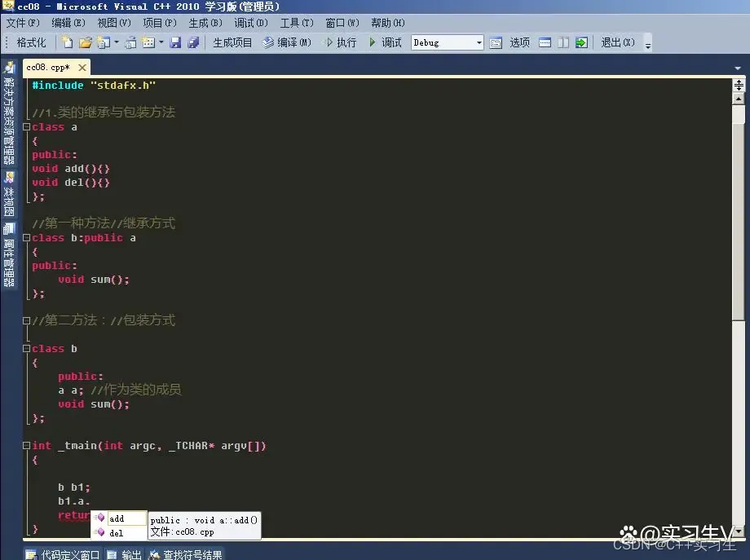
Task: Start debugging with green 调试 arrow
Action: [x=385, y=42]
